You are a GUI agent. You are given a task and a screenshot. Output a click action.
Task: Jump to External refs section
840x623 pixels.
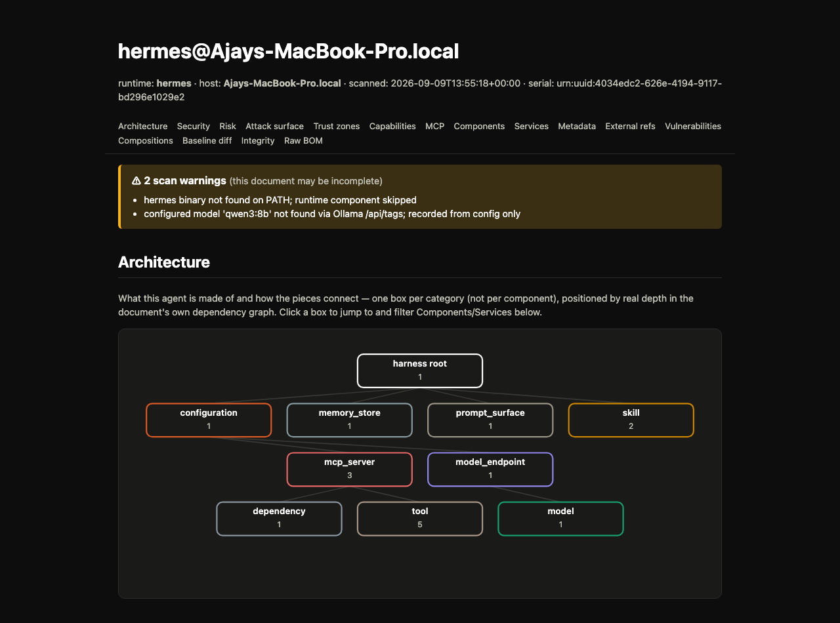(630, 126)
